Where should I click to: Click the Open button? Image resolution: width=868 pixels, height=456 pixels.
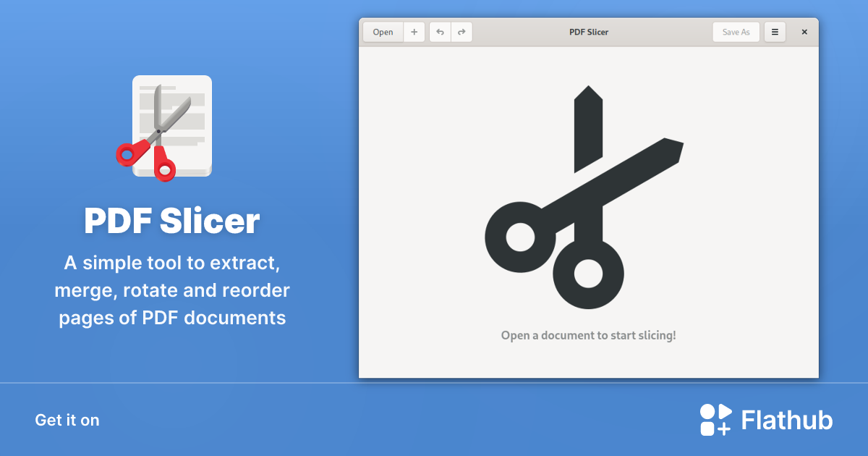(x=383, y=32)
